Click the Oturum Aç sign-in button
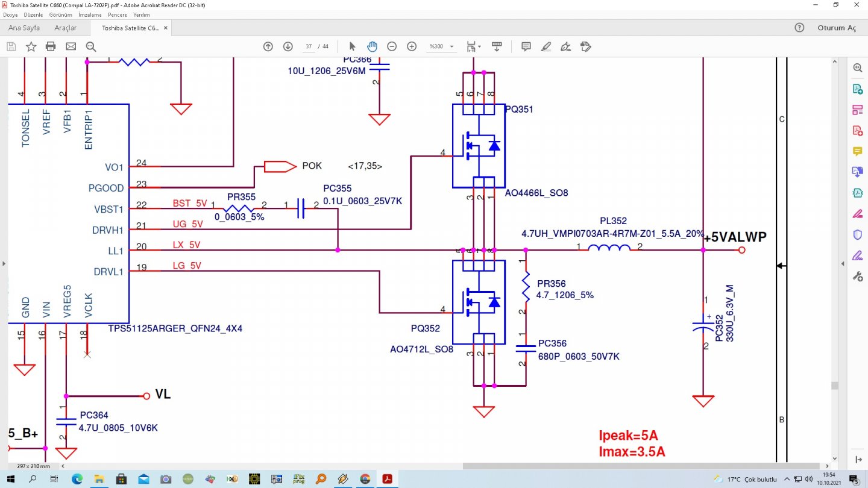 coord(837,28)
